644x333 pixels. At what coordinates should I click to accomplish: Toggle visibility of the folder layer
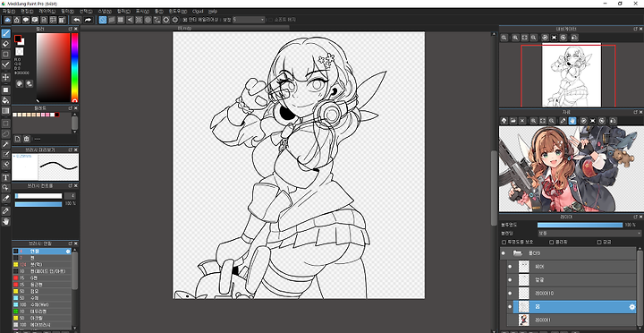[x=503, y=253]
